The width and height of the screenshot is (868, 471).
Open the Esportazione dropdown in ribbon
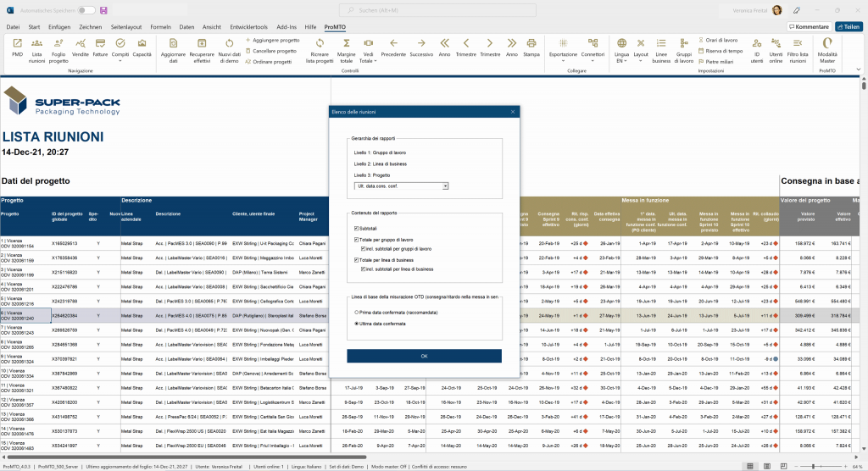click(x=563, y=49)
